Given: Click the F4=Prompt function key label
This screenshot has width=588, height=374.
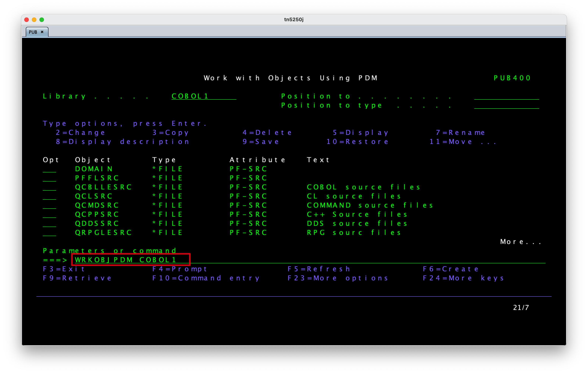Looking at the screenshot, I should (x=180, y=269).
